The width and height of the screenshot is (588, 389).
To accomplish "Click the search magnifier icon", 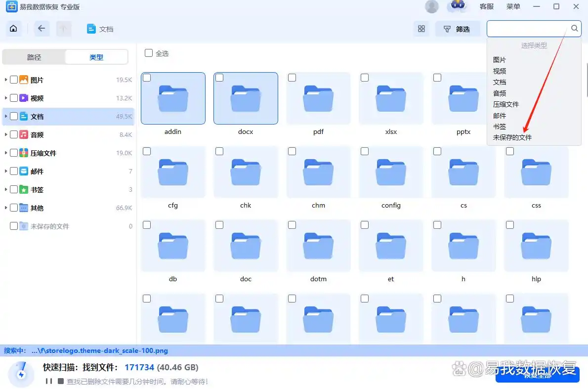I will (574, 28).
